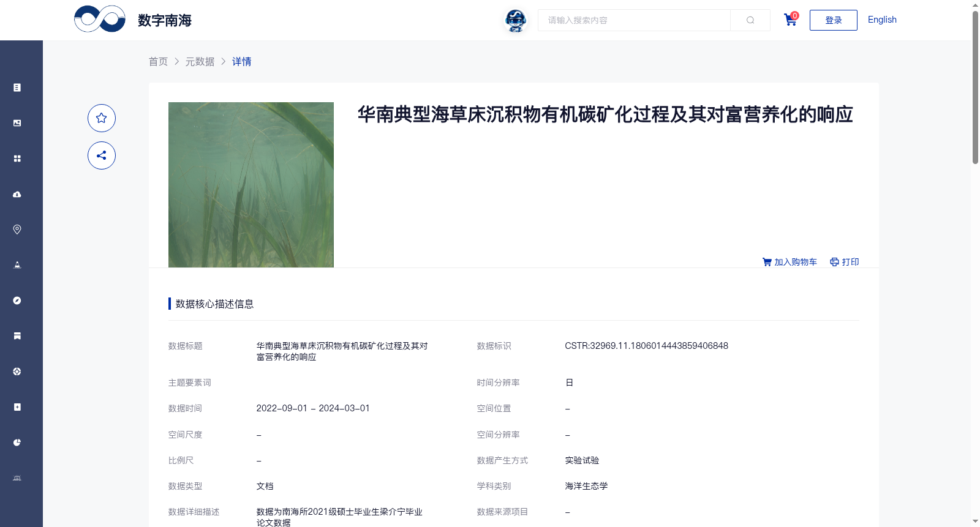Open the document list sidebar icon
The height and width of the screenshot is (527, 980).
17,88
